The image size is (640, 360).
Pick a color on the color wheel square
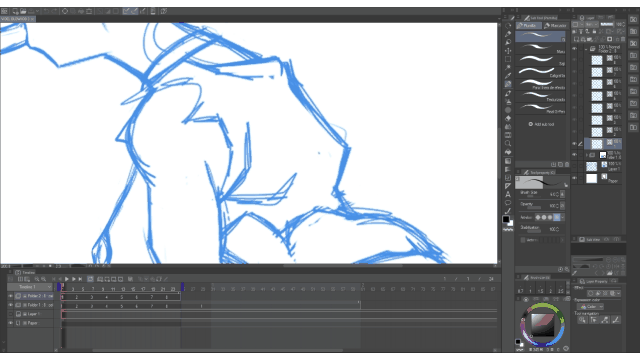542,325
